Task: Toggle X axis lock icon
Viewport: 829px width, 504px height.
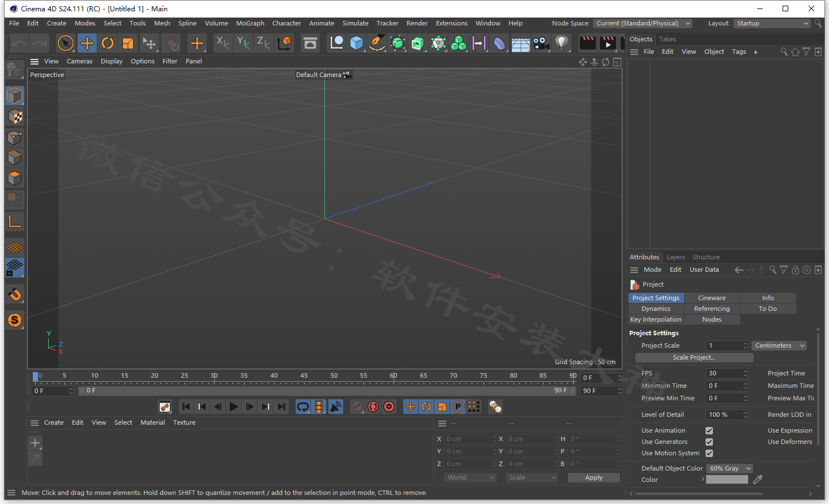Action: pyautogui.click(x=223, y=43)
